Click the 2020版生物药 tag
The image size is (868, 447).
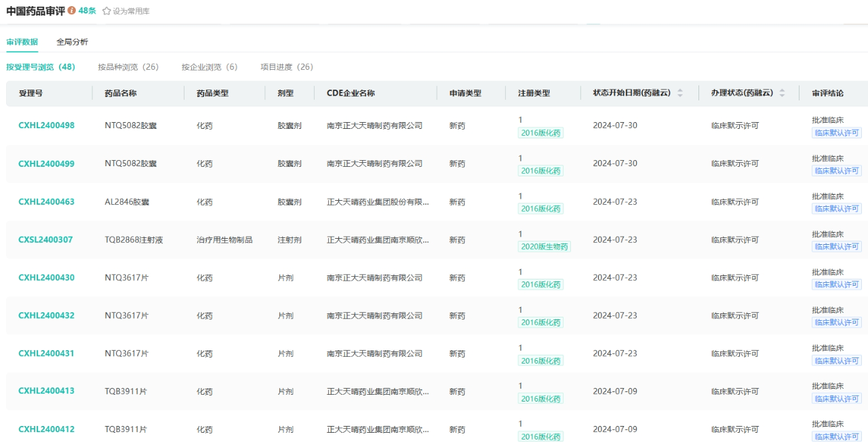545,247
